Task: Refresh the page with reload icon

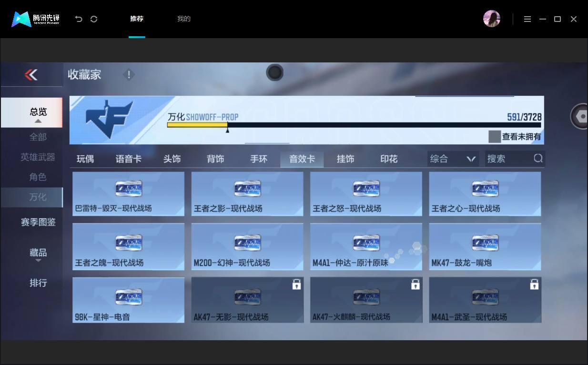Action: point(94,19)
